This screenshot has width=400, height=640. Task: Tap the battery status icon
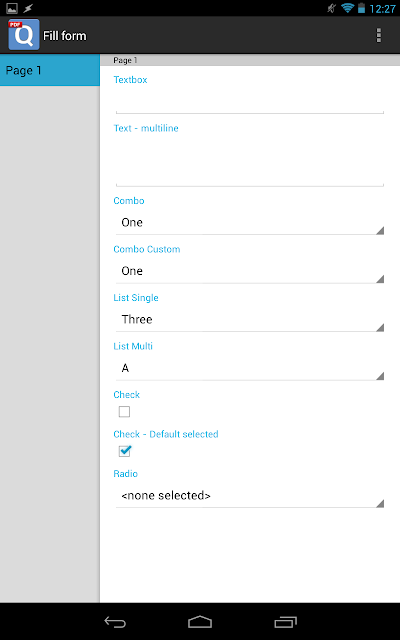pos(361,8)
